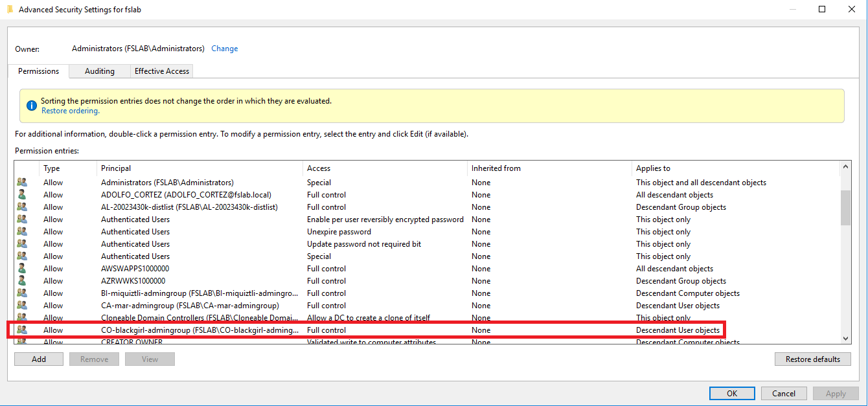This screenshot has width=868, height=406.
Task: Click the scrollbar down arrow of the entries list
Action: tap(846, 338)
